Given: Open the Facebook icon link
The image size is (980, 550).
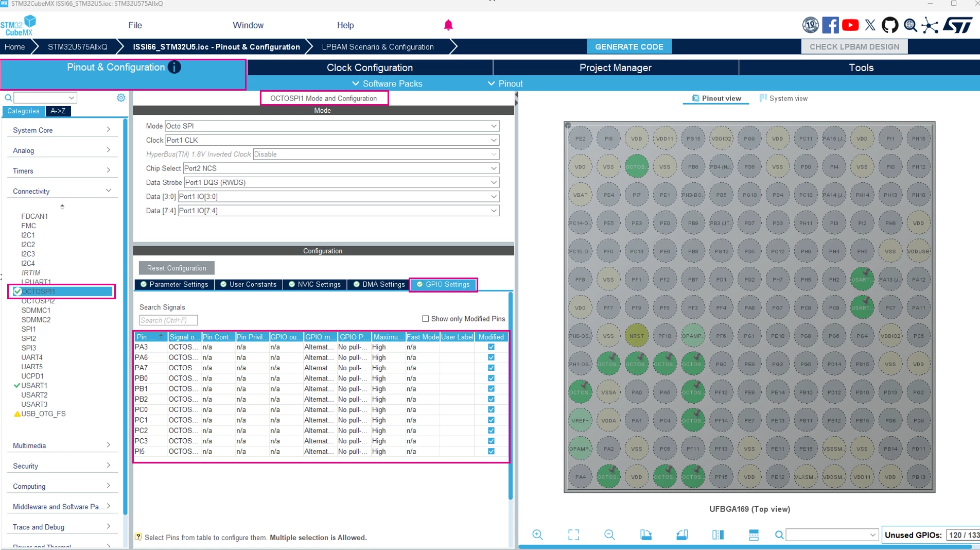Looking at the screenshot, I should coord(830,25).
